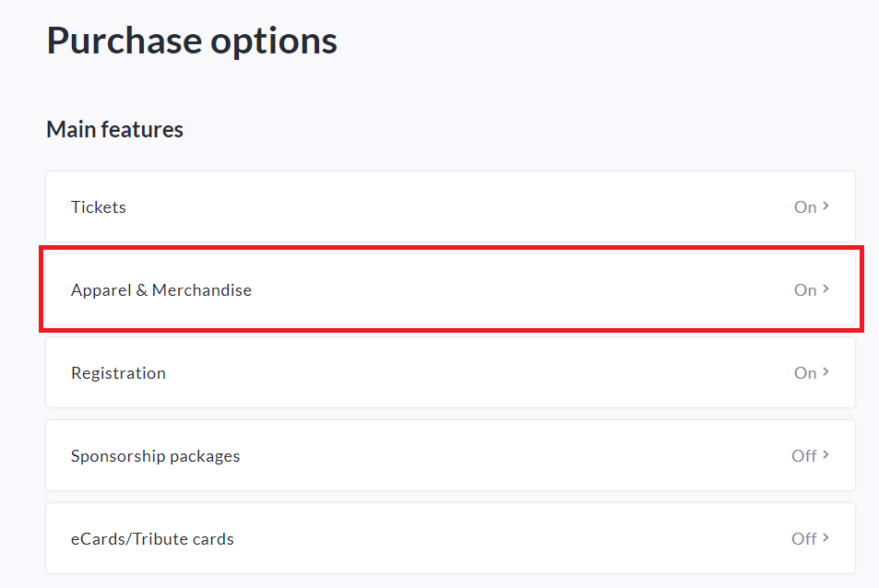Select the Registration feature label

pos(118,373)
